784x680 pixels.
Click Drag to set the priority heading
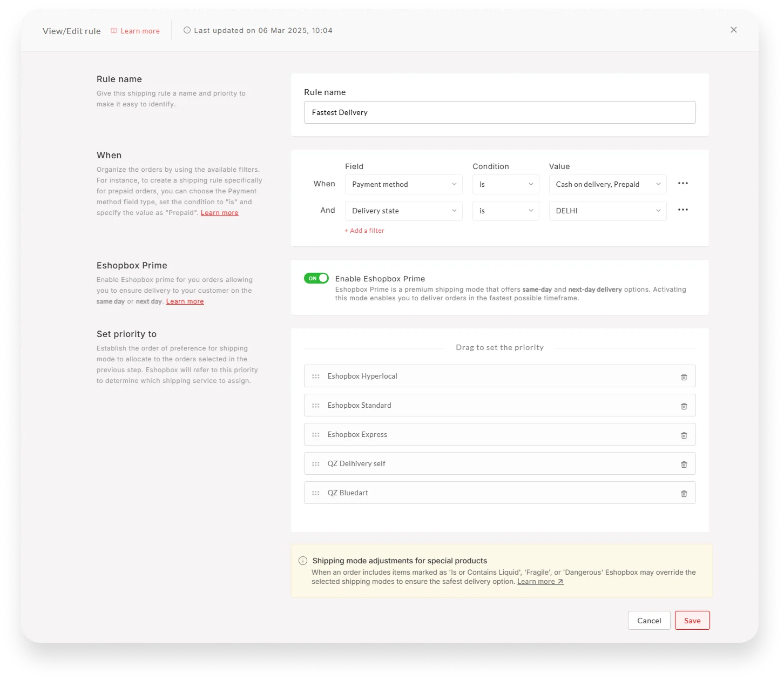point(499,347)
